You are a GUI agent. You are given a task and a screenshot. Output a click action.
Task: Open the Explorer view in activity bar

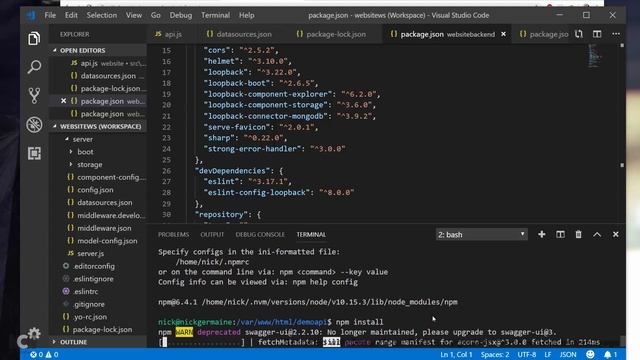point(34,39)
